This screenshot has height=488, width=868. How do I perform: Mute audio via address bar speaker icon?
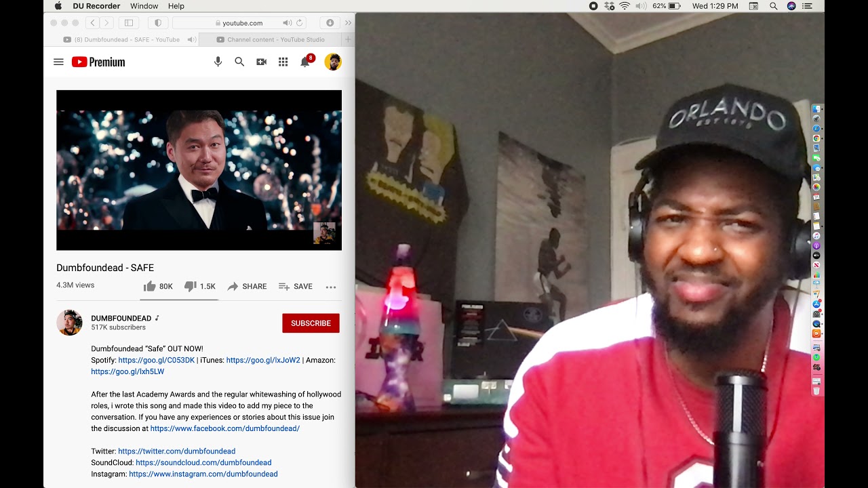pyautogui.click(x=287, y=22)
